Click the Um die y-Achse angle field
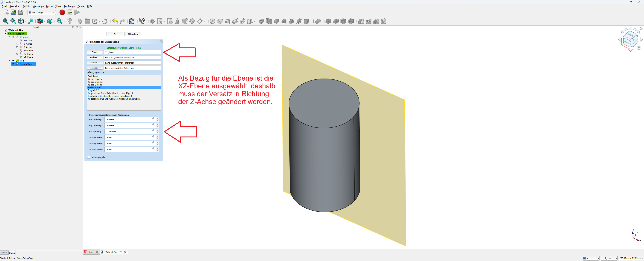The image size is (644, 261). (x=130, y=143)
